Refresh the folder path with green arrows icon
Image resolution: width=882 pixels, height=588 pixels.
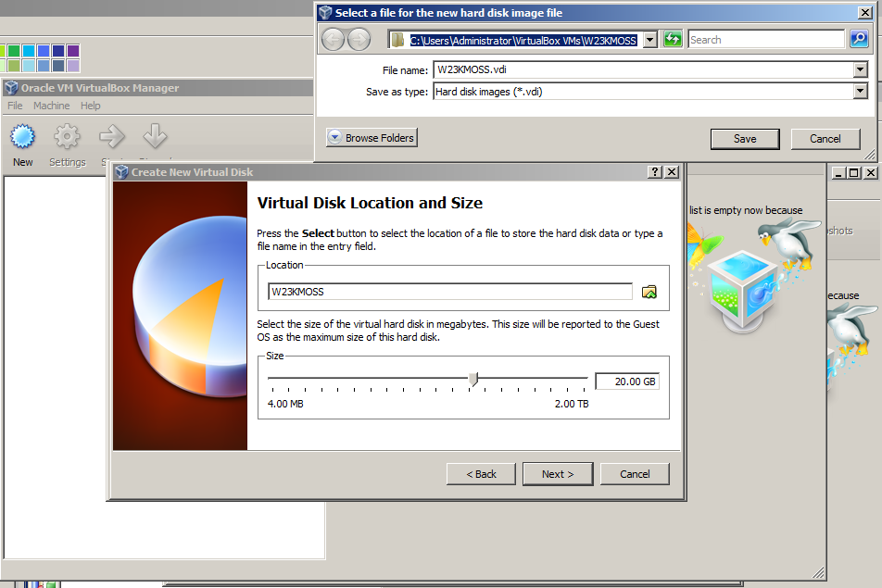tap(673, 39)
